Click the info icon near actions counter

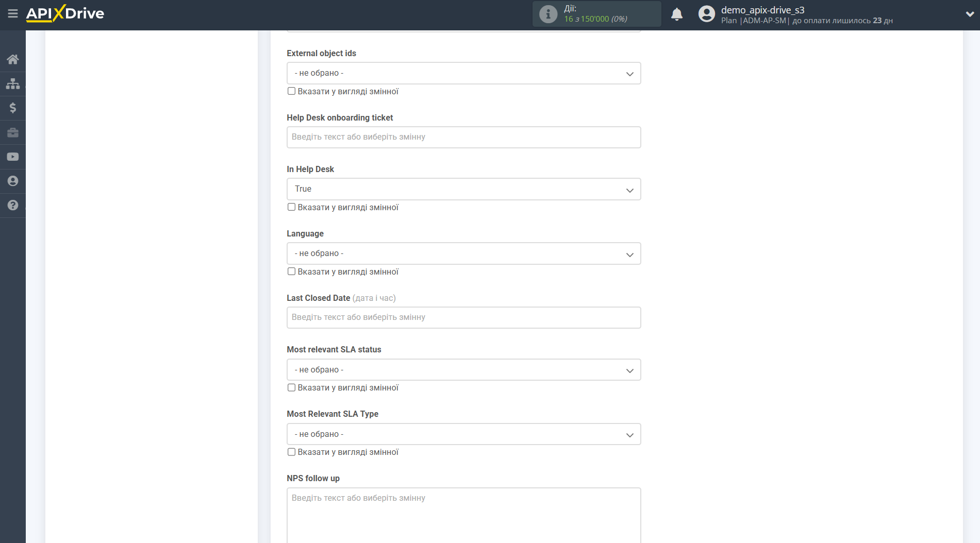pyautogui.click(x=548, y=14)
